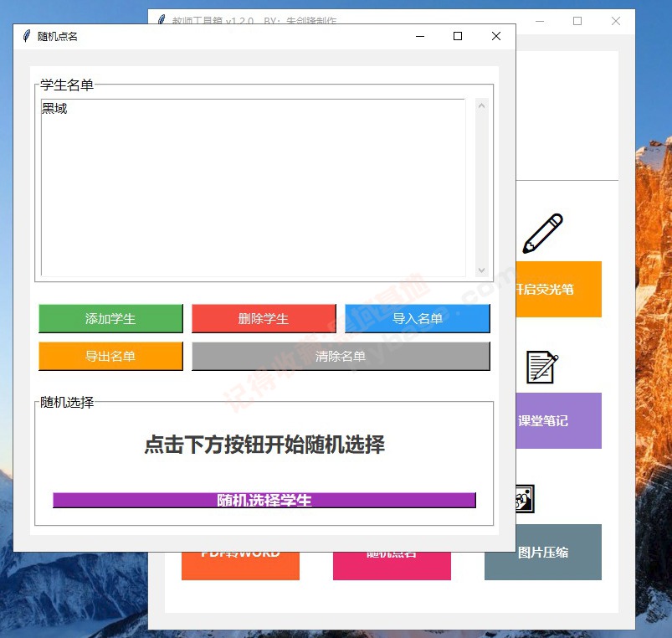Open 开启荧光笔 orange button
672x638 pixels.
[x=557, y=289]
